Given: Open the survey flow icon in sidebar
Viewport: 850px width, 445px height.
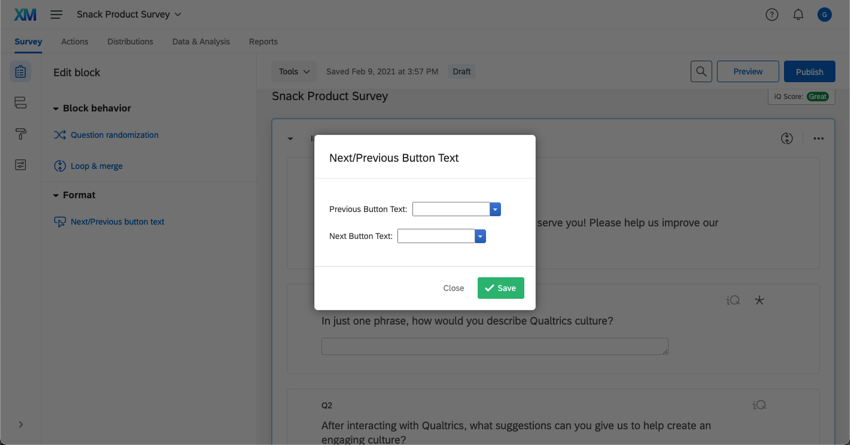Looking at the screenshot, I should click(21, 102).
